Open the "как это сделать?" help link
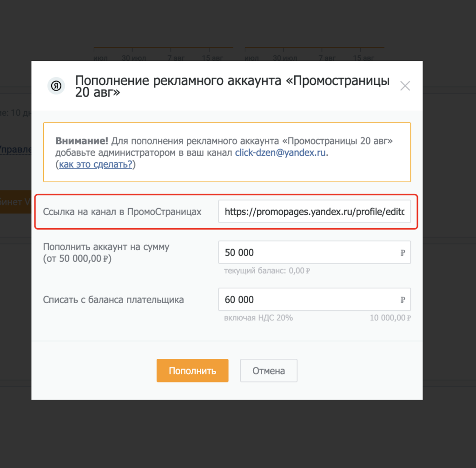Image resolution: width=476 pixels, height=468 pixels. (x=96, y=164)
